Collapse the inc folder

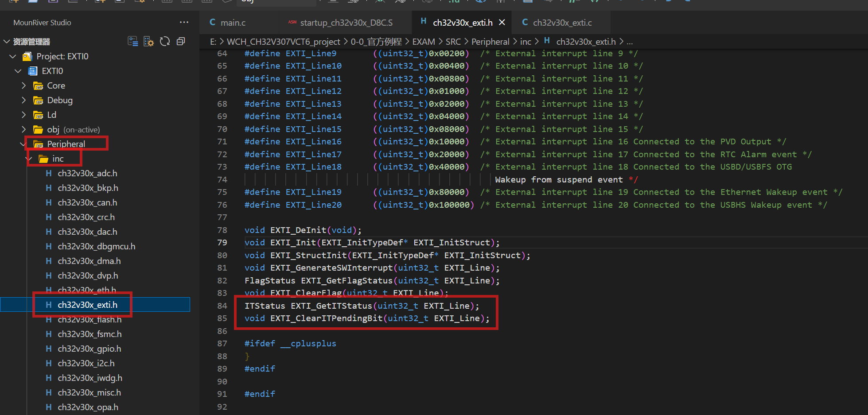coord(29,159)
